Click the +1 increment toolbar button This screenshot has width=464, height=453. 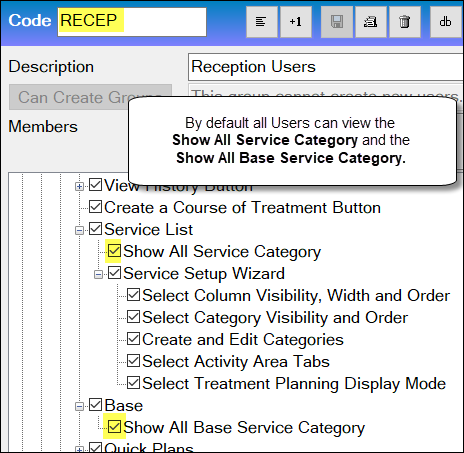pyautogui.click(x=296, y=22)
